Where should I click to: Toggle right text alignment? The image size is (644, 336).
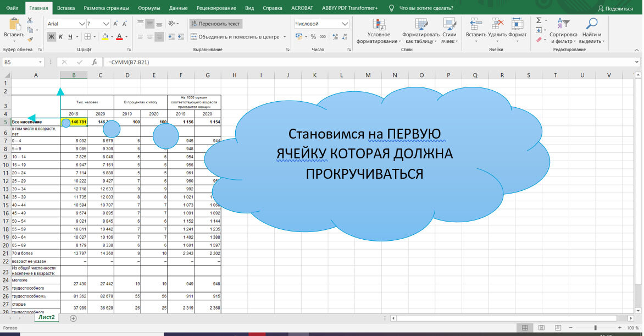159,37
